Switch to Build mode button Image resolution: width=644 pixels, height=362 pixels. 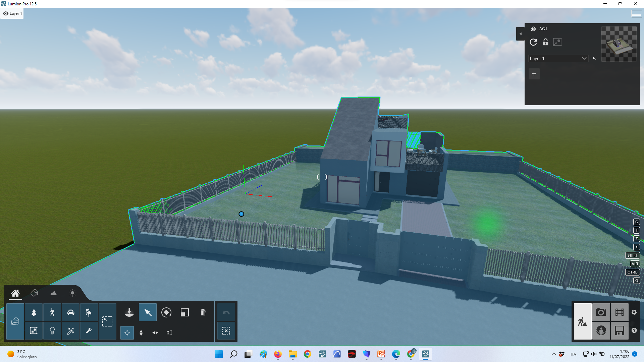583,321
